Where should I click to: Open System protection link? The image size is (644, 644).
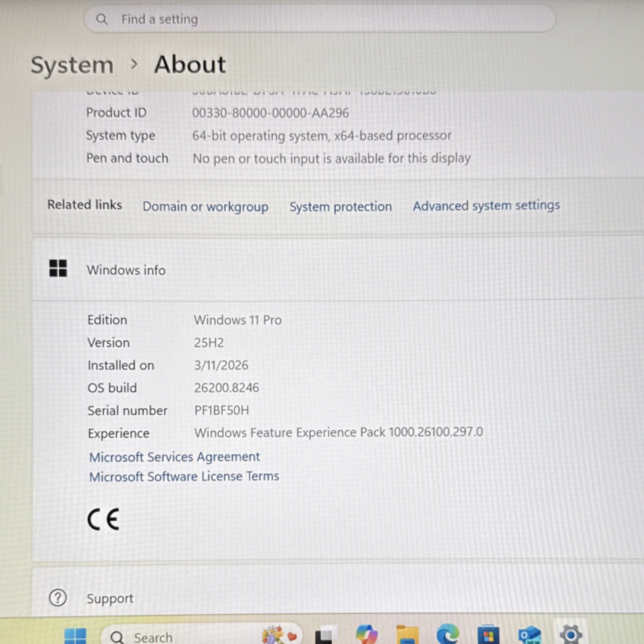[341, 206]
